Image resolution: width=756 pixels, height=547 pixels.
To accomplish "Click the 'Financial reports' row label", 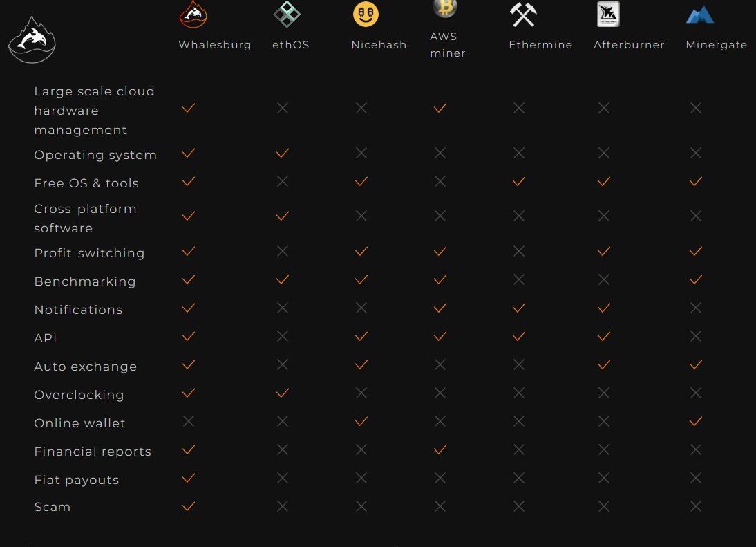I will (x=93, y=452).
